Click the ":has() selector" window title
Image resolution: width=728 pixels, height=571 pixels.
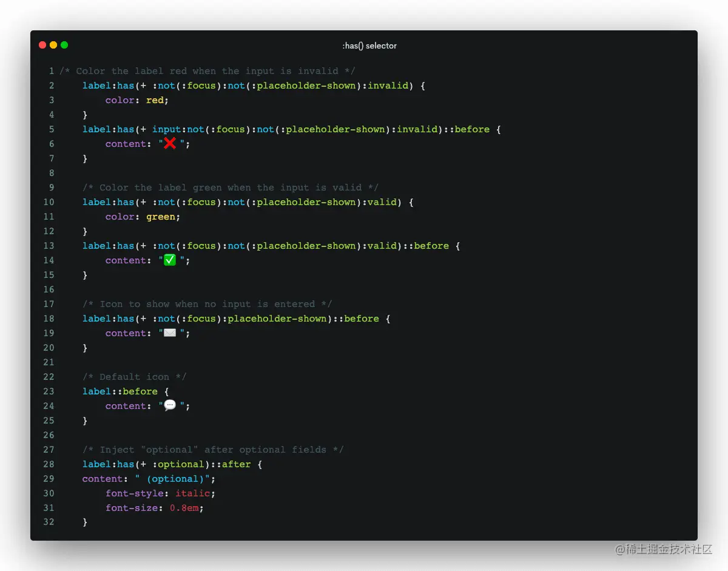pos(369,46)
